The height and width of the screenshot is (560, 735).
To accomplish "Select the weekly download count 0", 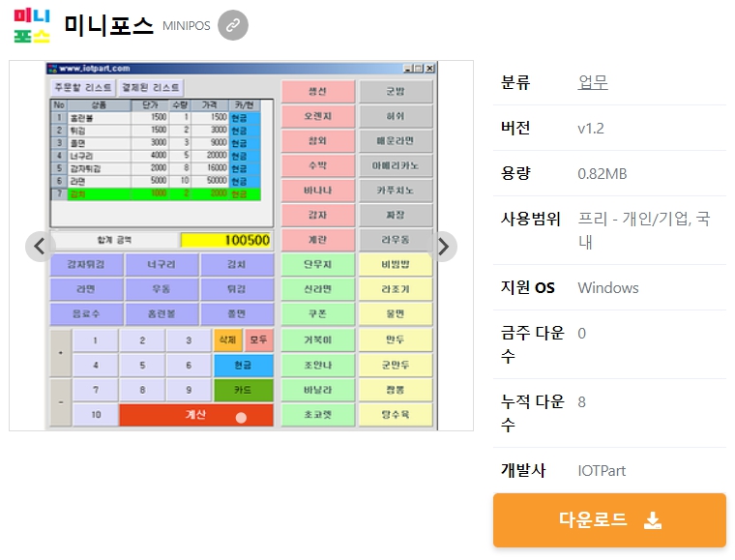I will tap(582, 333).
